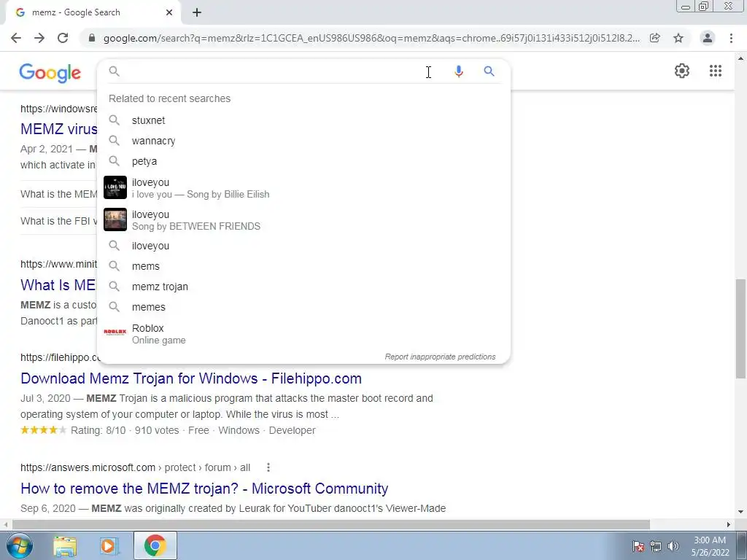Open How to remove the MEMZ trojan link

pyautogui.click(x=204, y=489)
